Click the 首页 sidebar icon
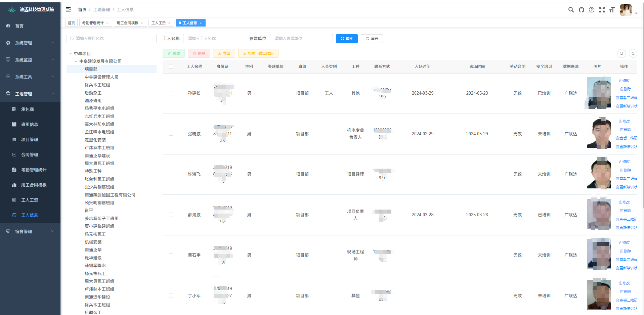This screenshot has width=644, height=315. (8, 26)
